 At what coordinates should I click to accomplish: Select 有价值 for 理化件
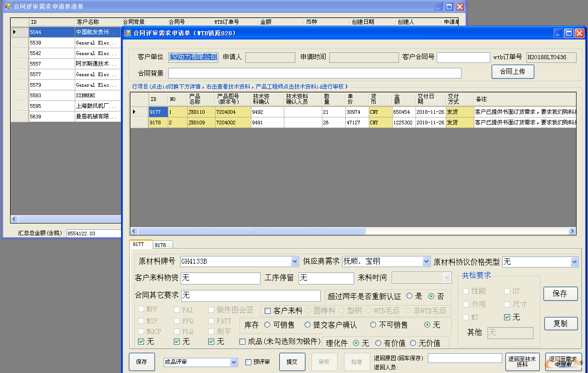click(378, 343)
